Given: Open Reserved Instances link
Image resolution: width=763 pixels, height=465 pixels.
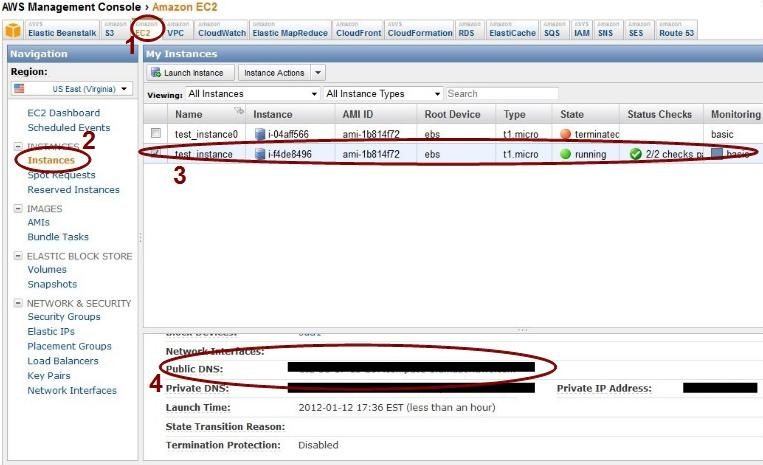Looking at the screenshot, I should click(x=73, y=190).
